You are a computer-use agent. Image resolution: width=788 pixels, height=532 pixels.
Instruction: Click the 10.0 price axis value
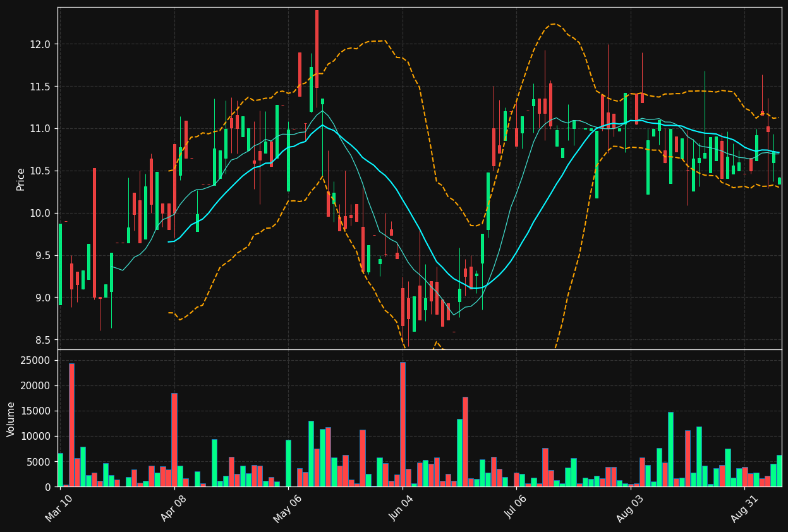click(x=42, y=214)
